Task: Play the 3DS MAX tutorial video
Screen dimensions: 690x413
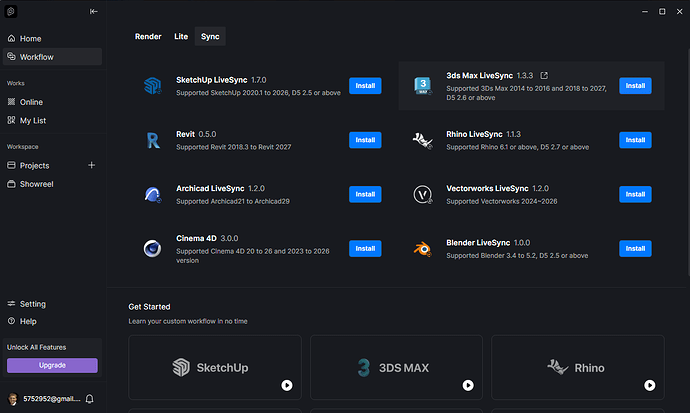Action: (468, 385)
